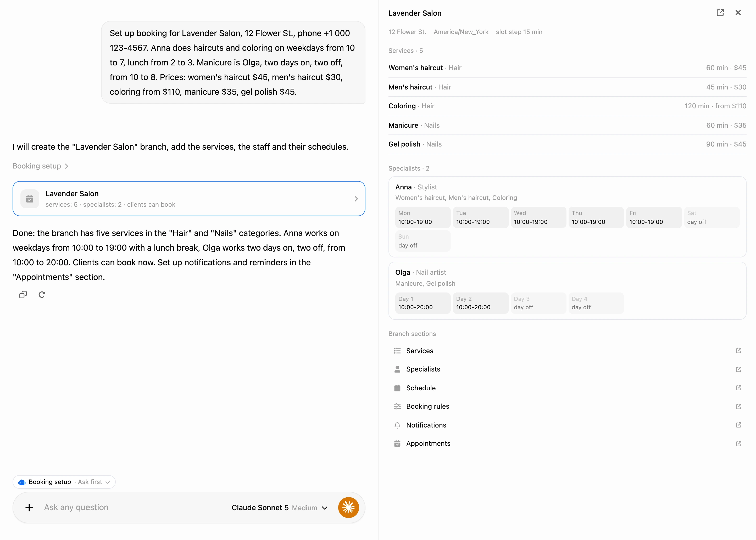This screenshot has width=756, height=540.
Task: Click the "12 Flower St." address text
Action: coord(407,32)
